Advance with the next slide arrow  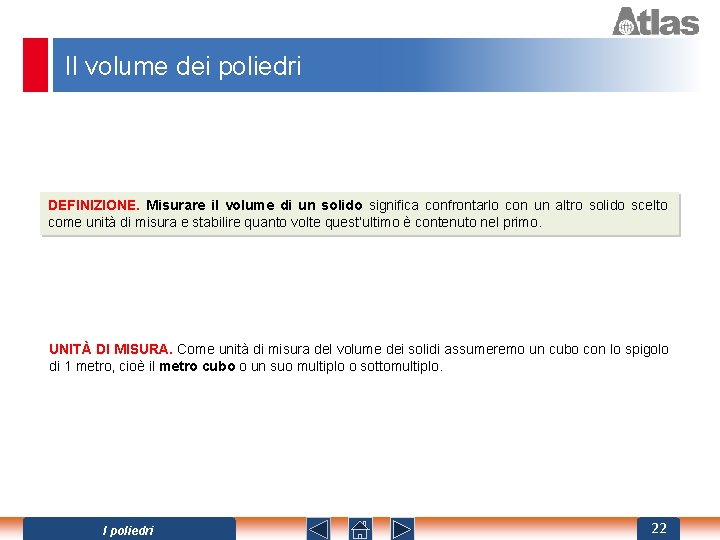pos(402,529)
